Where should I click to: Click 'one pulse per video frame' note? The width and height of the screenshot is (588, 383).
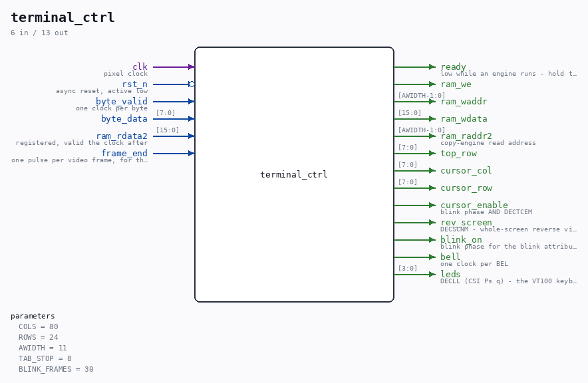tap(80, 160)
